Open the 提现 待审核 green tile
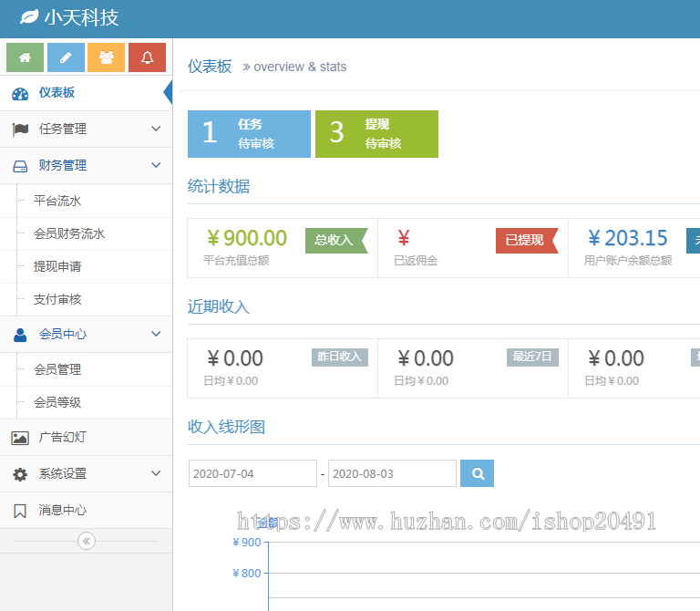This screenshot has width=700, height=611. 376,134
